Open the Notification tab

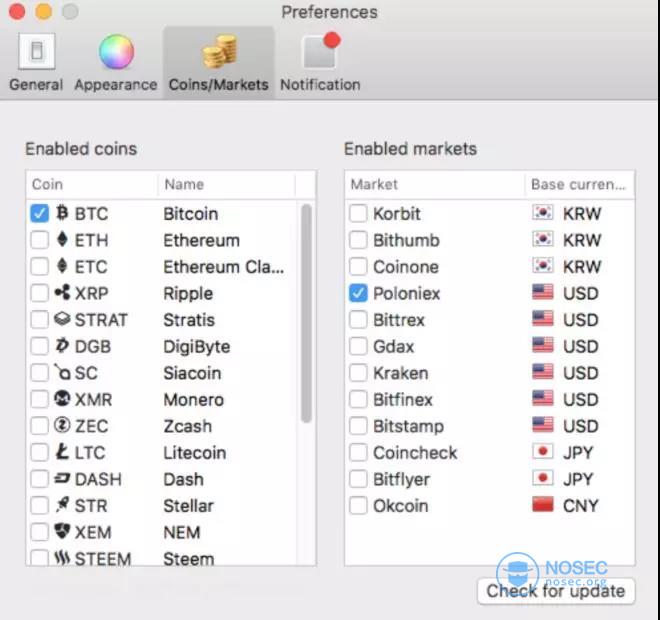point(320,63)
